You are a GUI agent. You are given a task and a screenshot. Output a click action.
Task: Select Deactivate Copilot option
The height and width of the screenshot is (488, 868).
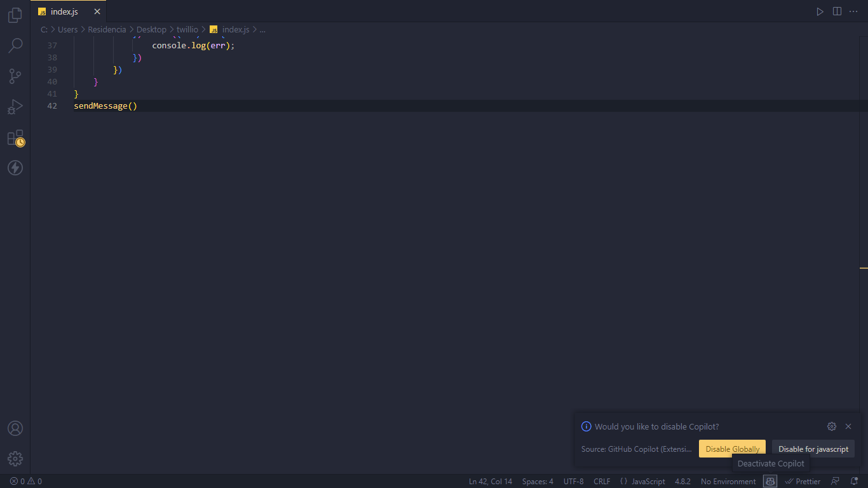(771, 463)
